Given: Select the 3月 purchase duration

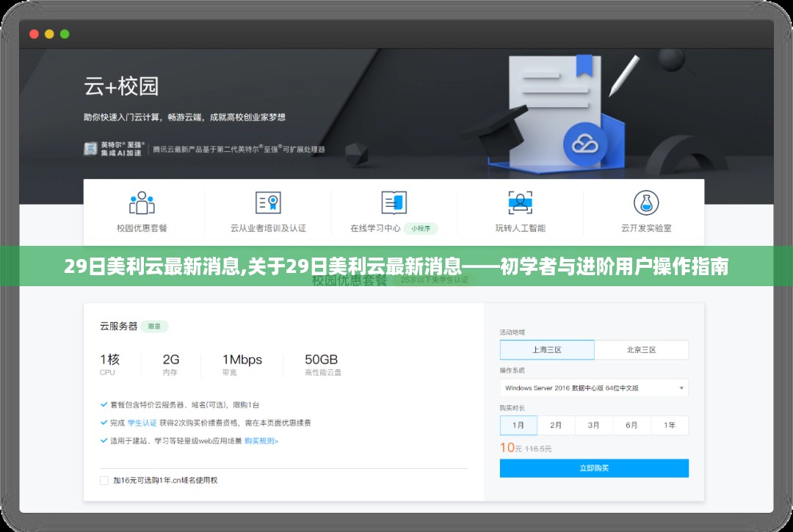Looking at the screenshot, I should 593,426.
